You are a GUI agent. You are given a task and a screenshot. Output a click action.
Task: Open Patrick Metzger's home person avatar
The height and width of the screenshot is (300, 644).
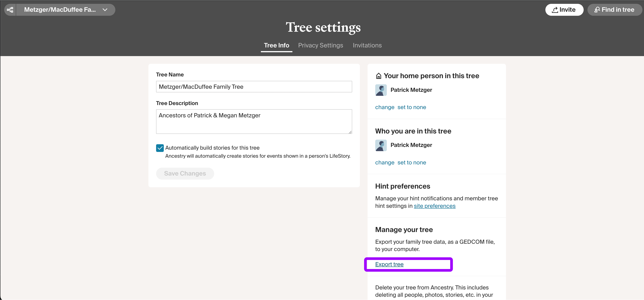coord(381,90)
